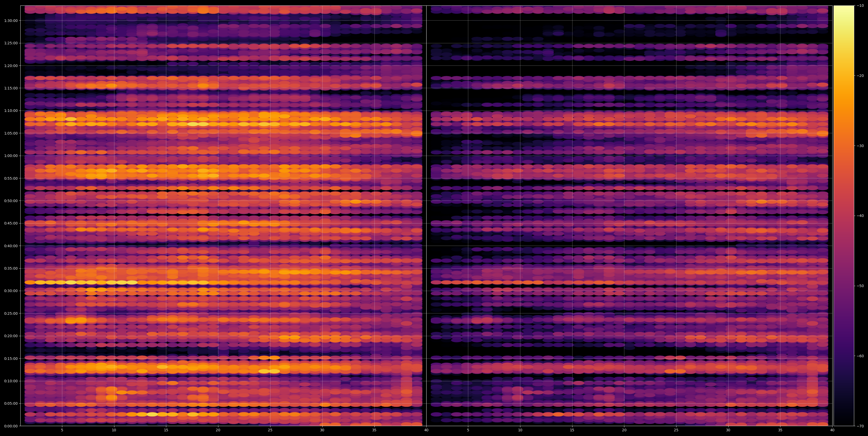Click x-axis label 15 under the right heatmap
The width and height of the screenshot is (868, 436).
[x=572, y=430]
